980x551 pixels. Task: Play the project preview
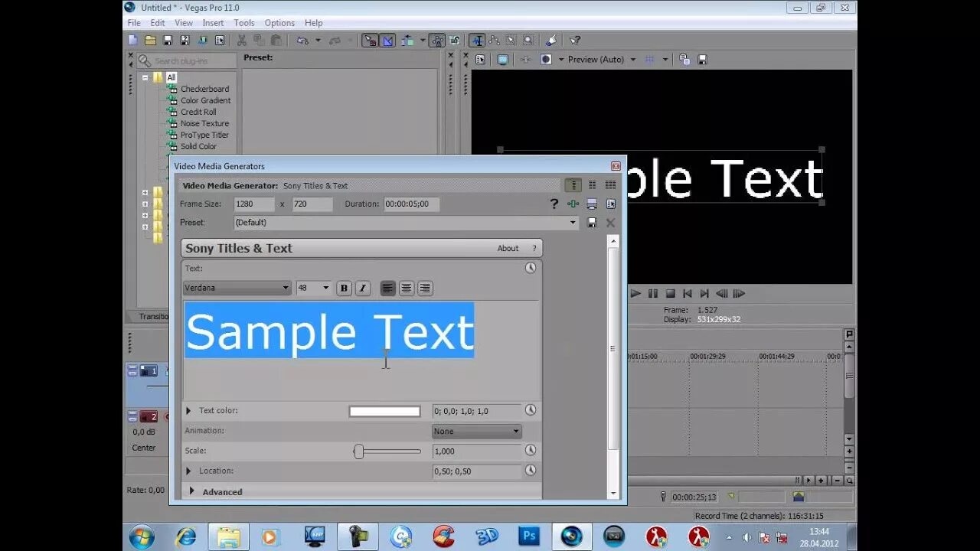coord(635,293)
